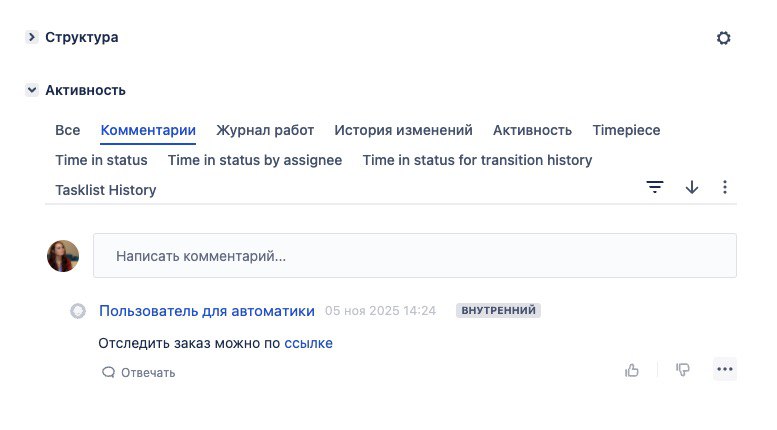Click the Написать комментарий input field
Viewport: 777px width, 430px height.
point(414,256)
